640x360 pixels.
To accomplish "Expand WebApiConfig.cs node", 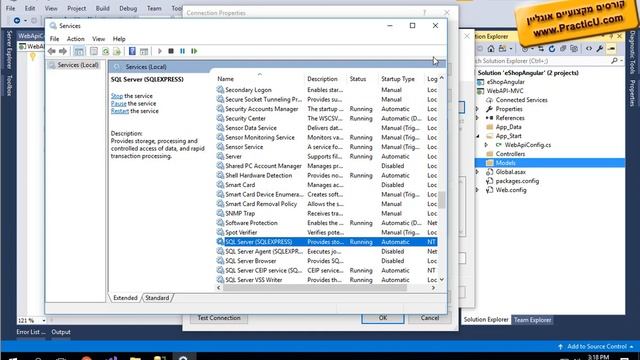I will tap(486, 145).
